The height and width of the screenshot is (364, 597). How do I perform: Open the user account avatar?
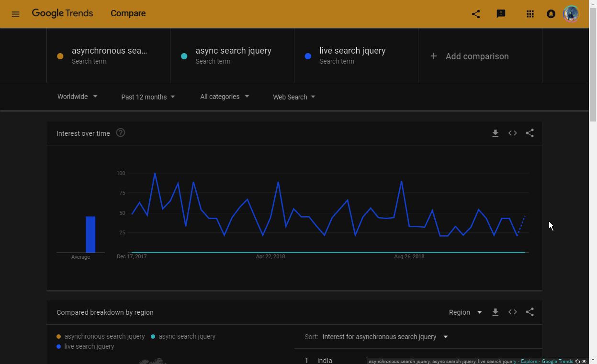pyautogui.click(x=571, y=14)
